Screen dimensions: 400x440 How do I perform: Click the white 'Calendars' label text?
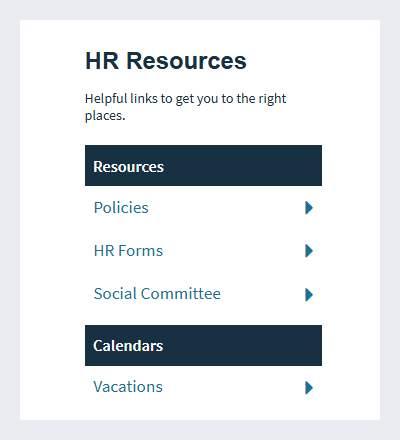[x=128, y=346]
